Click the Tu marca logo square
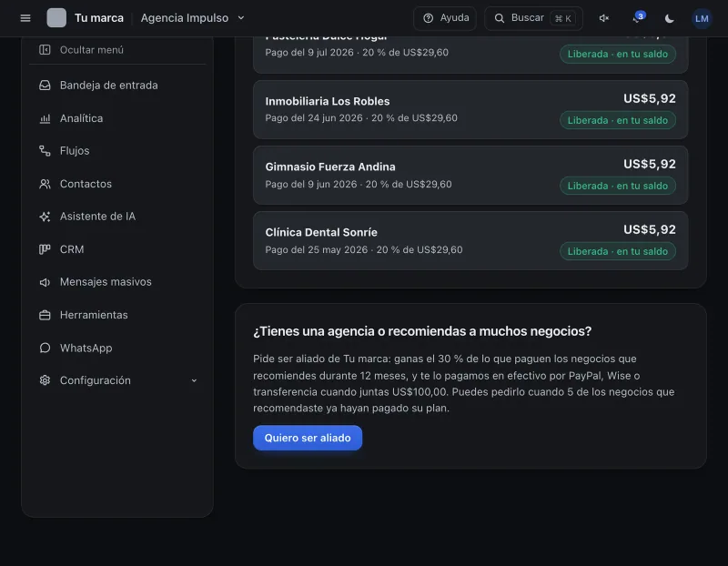728x566 pixels. (x=56, y=17)
